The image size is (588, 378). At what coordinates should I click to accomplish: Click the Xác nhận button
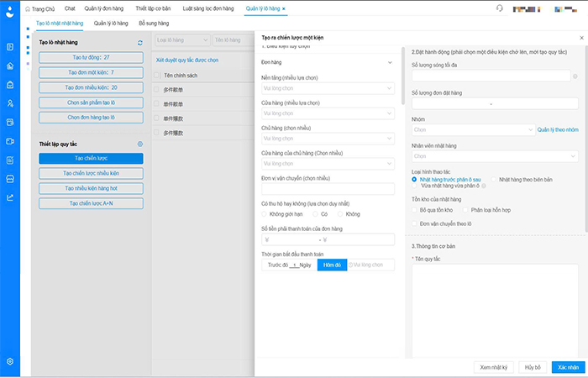tap(566, 367)
